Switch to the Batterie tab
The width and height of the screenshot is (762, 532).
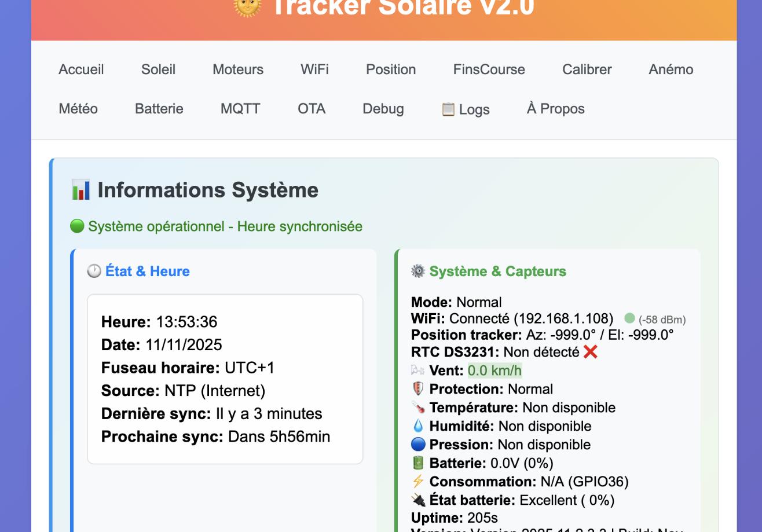pyautogui.click(x=159, y=109)
